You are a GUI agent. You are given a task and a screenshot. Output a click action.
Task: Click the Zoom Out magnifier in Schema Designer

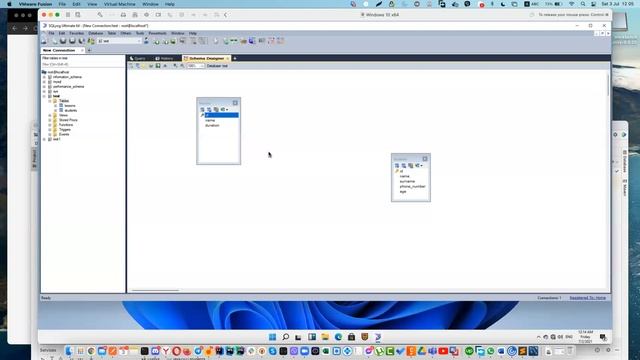pyautogui.click(x=182, y=66)
